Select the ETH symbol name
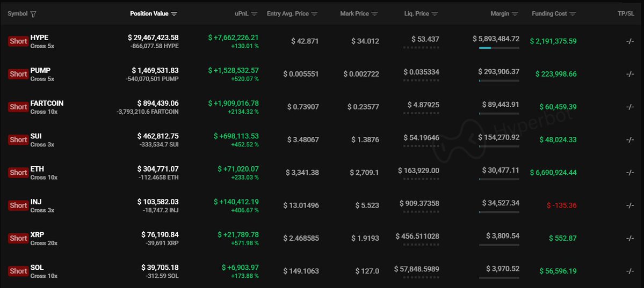This screenshot has height=288, width=644. pos(37,169)
